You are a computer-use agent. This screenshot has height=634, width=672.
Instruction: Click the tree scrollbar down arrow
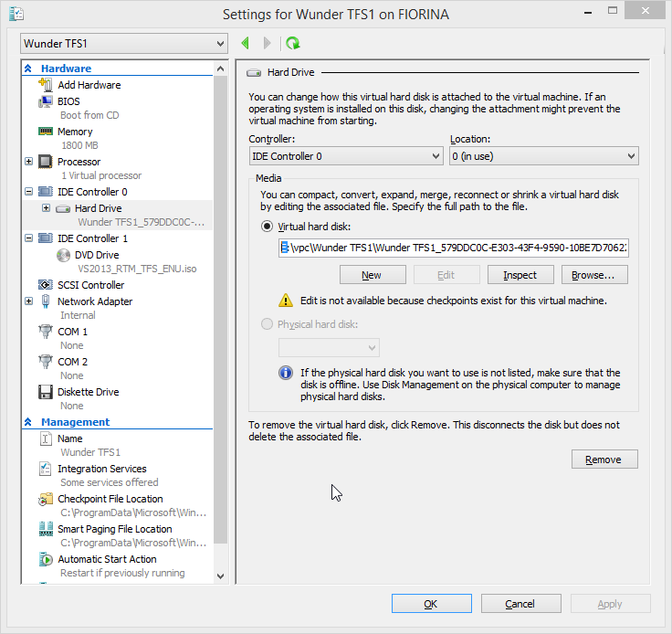[221, 576]
